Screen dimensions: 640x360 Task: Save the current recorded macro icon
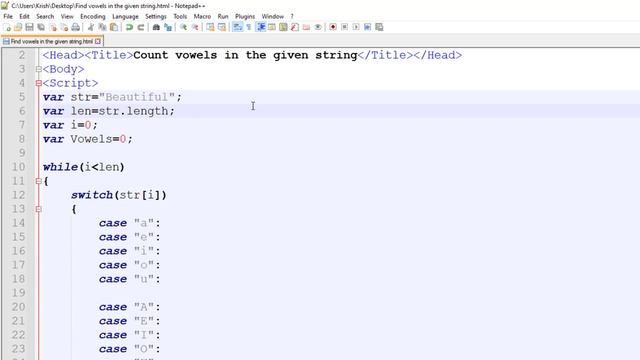click(379, 27)
